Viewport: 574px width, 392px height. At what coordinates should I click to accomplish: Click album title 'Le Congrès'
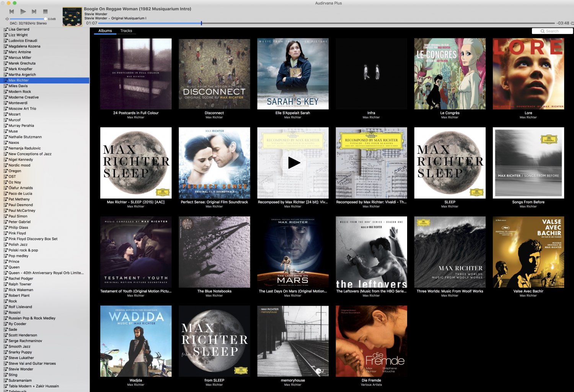click(x=450, y=113)
